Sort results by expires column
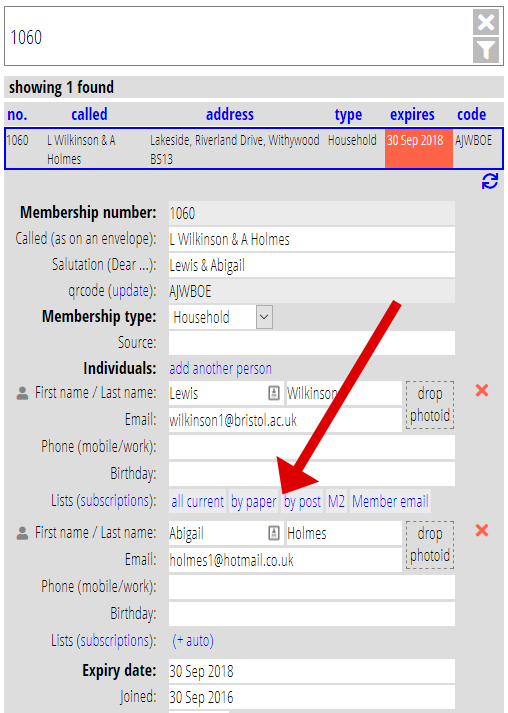Viewport: 508px width, 713px height. tap(412, 115)
